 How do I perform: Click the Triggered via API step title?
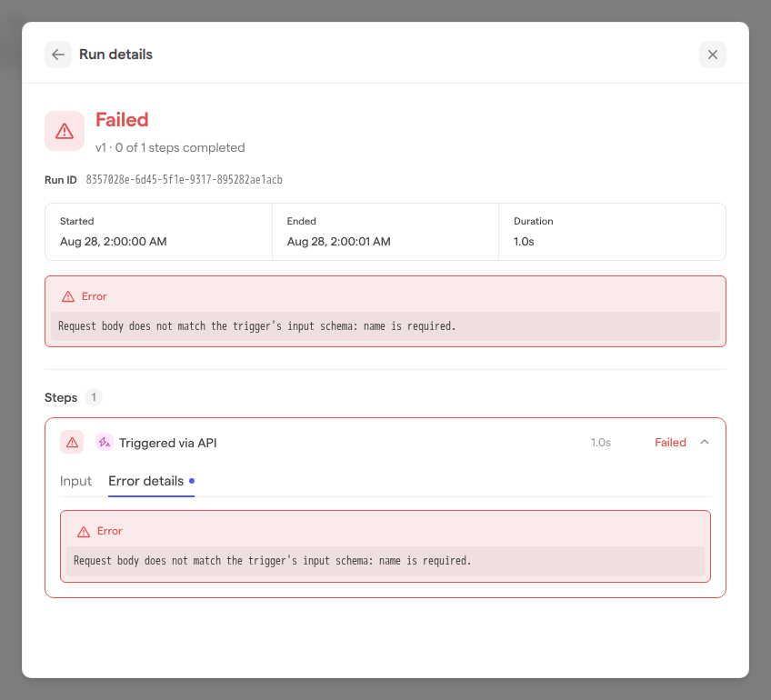pyautogui.click(x=167, y=443)
